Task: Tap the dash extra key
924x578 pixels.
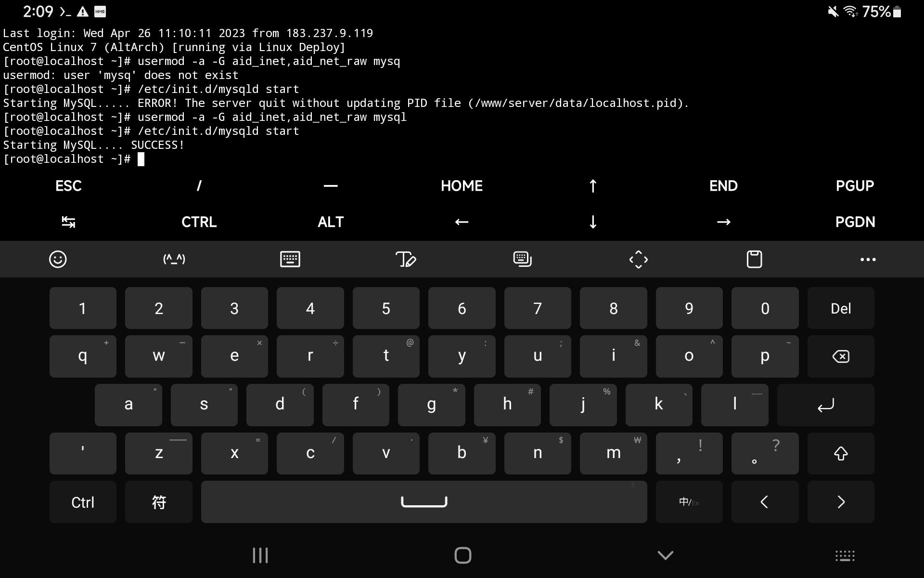Action: tap(331, 186)
